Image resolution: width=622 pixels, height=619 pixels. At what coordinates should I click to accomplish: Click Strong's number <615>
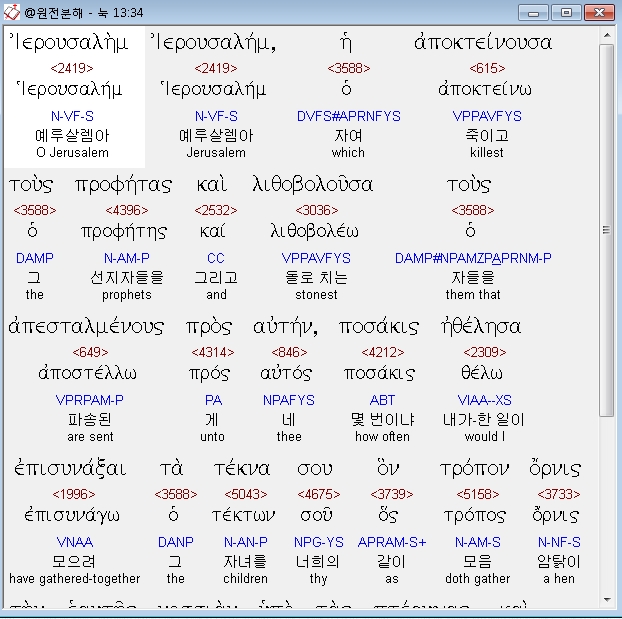tap(487, 68)
